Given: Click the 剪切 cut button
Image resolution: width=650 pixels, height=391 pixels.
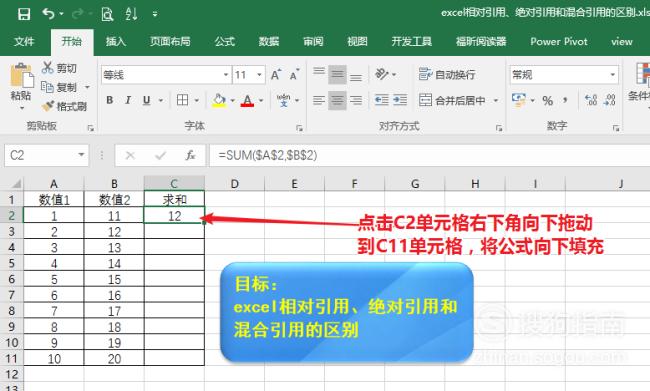Looking at the screenshot, I should [59, 68].
